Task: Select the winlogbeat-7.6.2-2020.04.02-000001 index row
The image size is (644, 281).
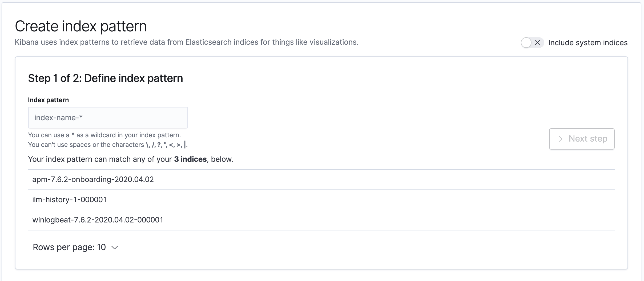Action: (98, 220)
